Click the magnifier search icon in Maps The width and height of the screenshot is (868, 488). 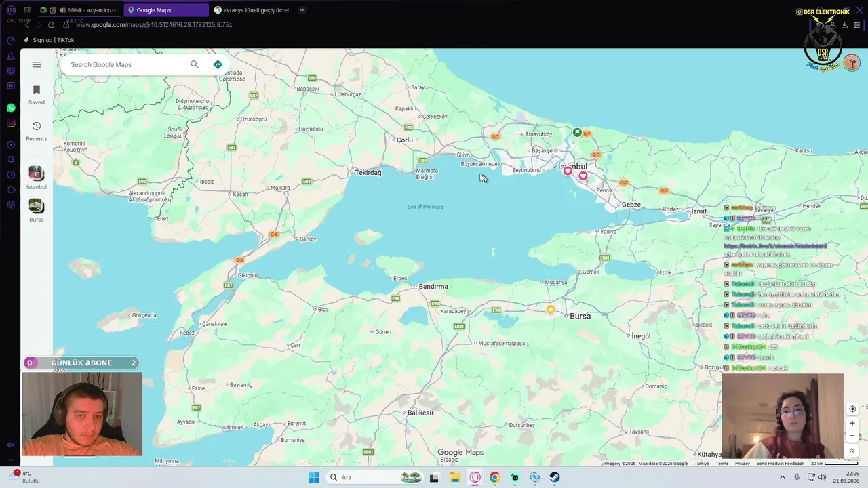(x=195, y=64)
